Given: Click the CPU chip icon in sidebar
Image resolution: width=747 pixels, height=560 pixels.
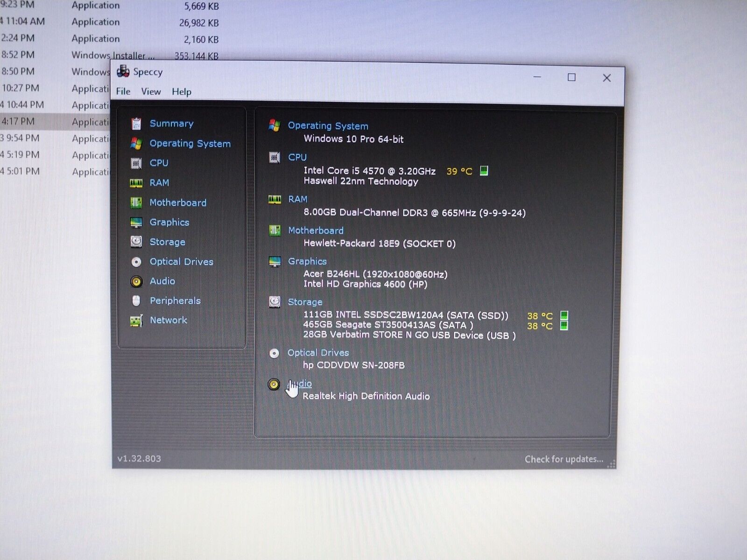Looking at the screenshot, I should pyautogui.click(x=136, y=163).
